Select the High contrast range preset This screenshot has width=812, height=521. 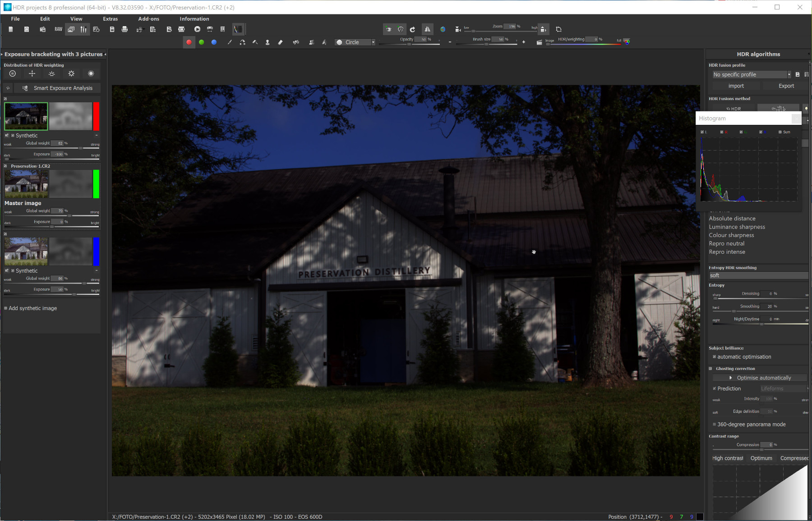pyautogui.click(x=728, y=458)
